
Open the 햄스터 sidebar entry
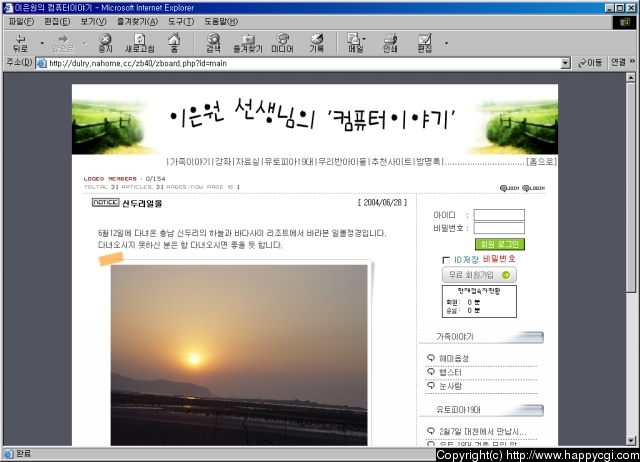tap(450, 372)
